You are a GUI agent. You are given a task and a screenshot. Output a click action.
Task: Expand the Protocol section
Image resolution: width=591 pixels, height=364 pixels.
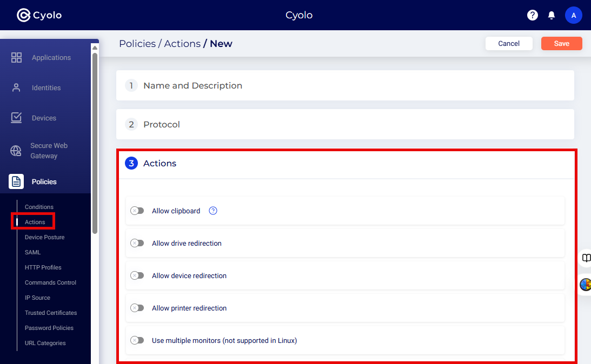point(345,124)
